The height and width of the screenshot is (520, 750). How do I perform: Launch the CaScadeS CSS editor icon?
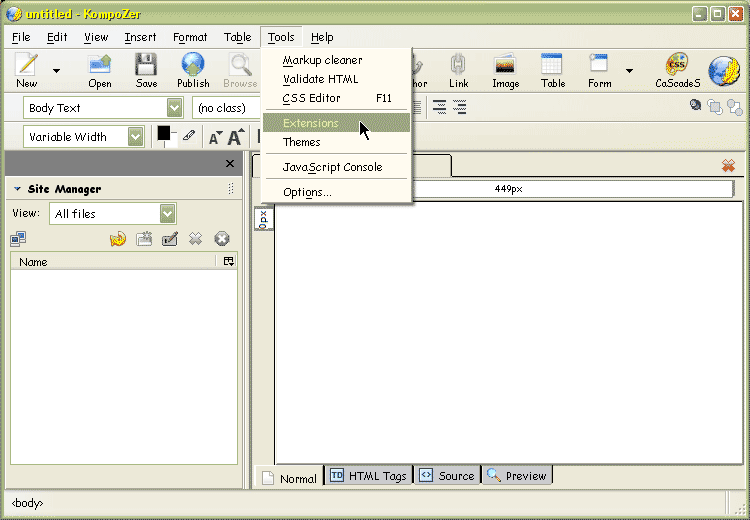pyautogui.click(x=677, y=70)
